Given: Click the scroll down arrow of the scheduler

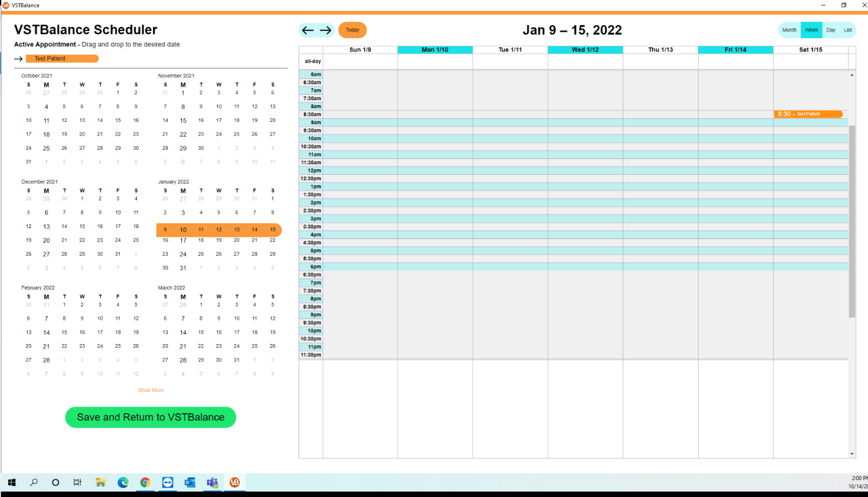Looking at the screenshot, I should (852, 453).
